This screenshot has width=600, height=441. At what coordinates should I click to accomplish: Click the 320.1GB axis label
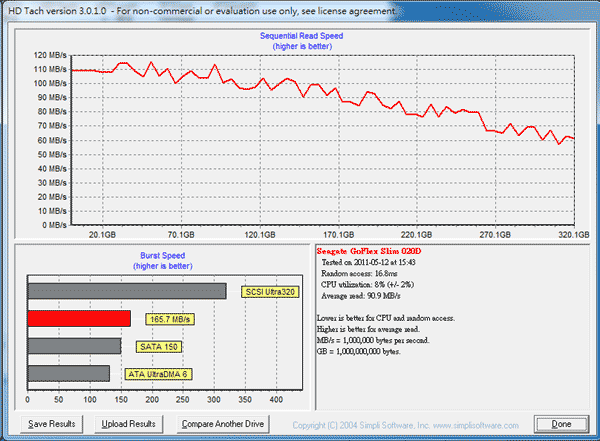[574, 235]
